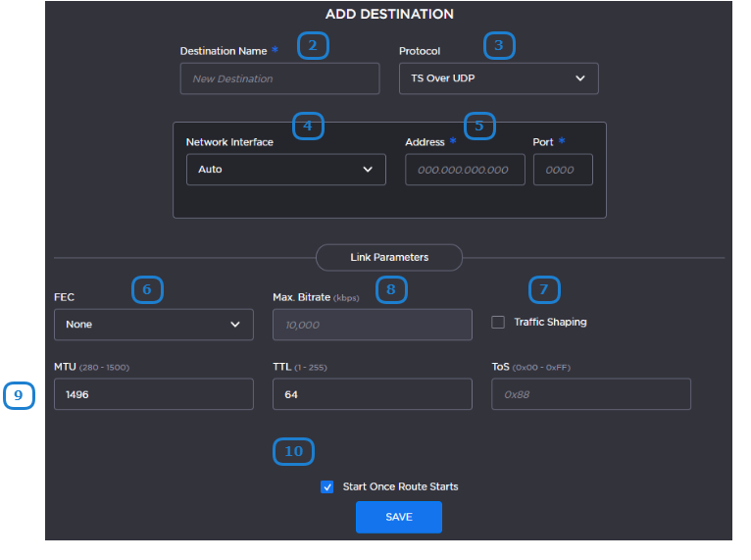Image resolution: width=751 pixels, height=560 pixels.
Task: Select the Port input field
Action: pos(563,170)
